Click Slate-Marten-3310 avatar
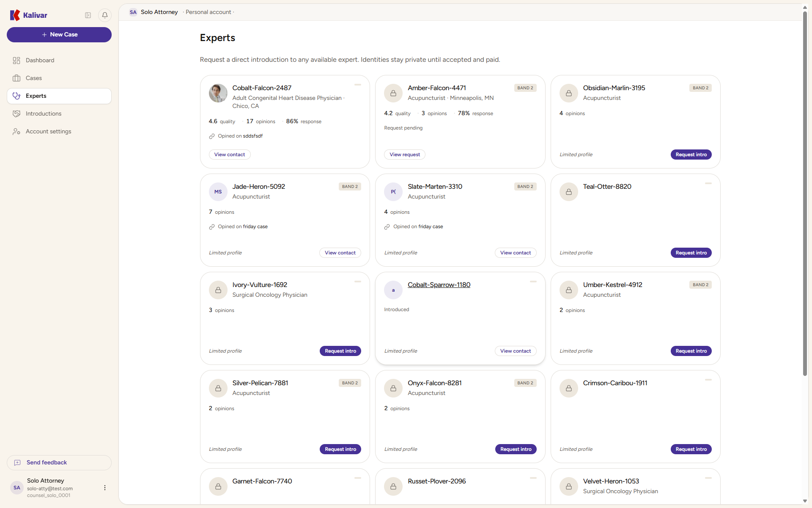This screenshot has height=508, width=812. (x=393, y=192)
